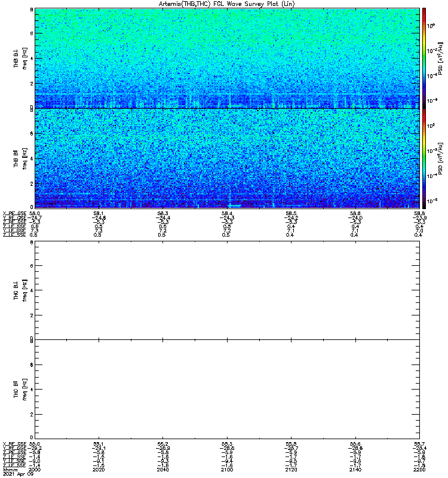Click the "2140" time tick label
This screenshot has height=478, width=448.
[355, 470]
